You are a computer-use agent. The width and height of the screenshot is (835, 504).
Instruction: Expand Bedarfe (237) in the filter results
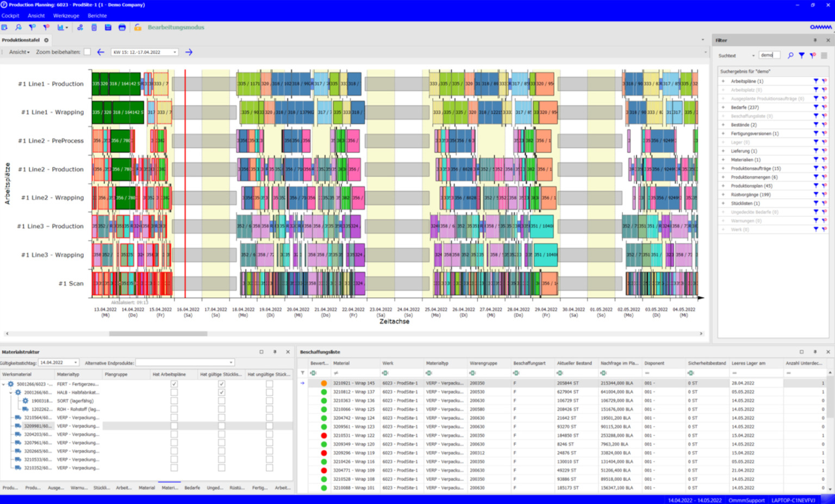coord(723,107)
